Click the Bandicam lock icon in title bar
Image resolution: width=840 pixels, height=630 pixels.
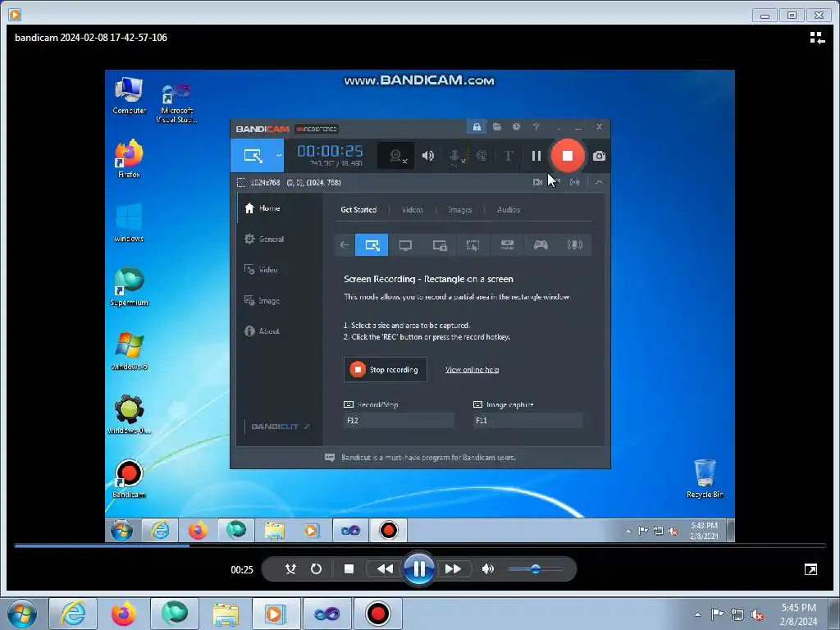click(477, 127)
